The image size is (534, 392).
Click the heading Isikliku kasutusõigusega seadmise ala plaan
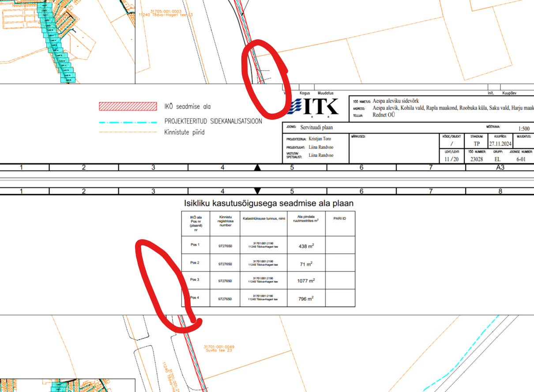pos(268,204)
